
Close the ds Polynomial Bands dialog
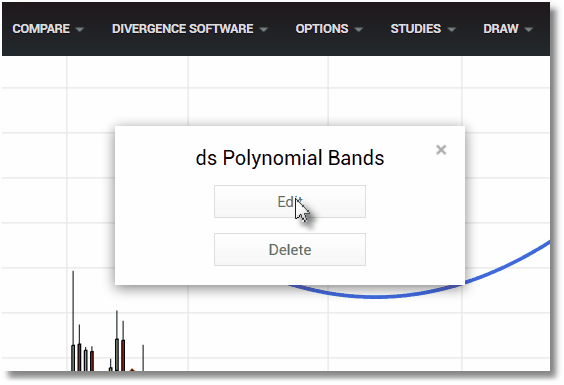441,150
